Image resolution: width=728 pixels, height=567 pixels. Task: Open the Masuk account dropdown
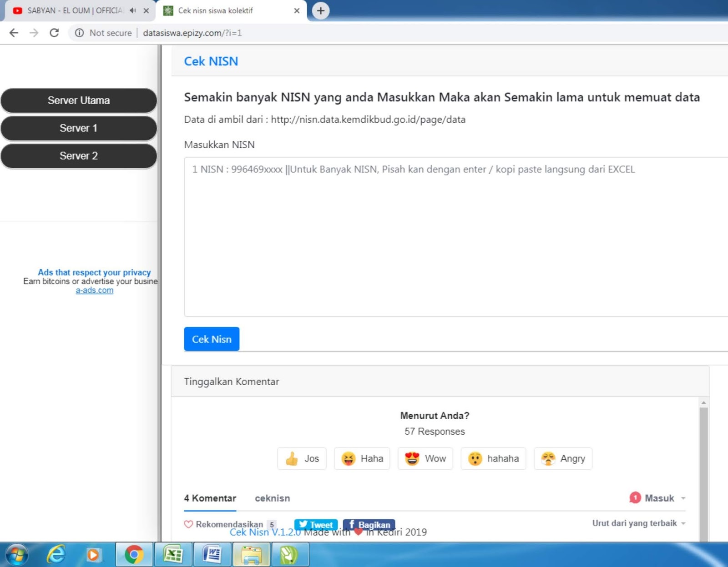click(682, 498)
